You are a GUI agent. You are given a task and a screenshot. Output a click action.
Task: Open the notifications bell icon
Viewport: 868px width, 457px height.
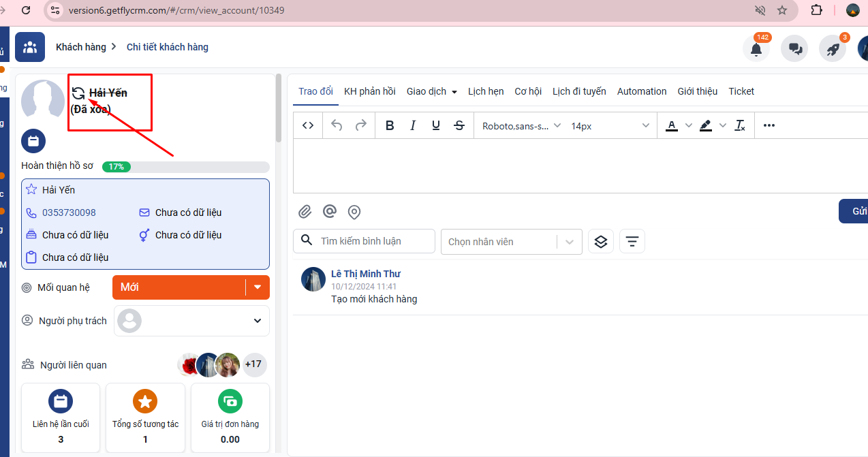point(756,49)
